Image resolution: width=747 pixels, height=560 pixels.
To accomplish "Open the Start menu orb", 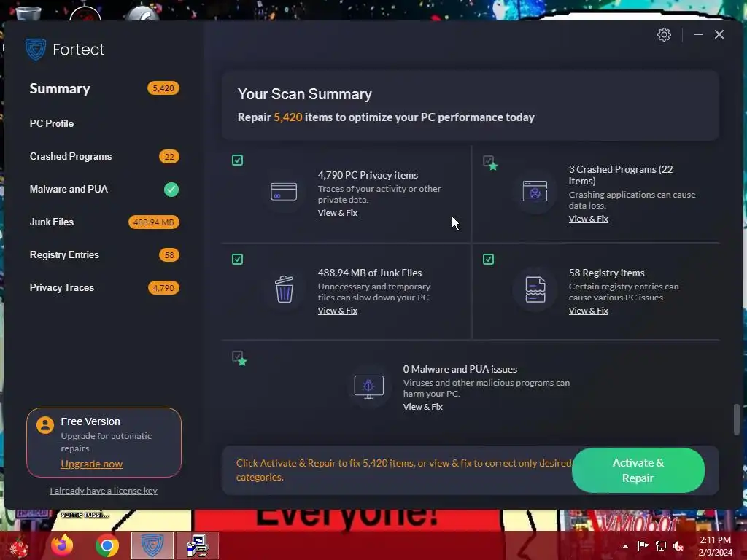I will pyautogui.click(x=18, y=547).
